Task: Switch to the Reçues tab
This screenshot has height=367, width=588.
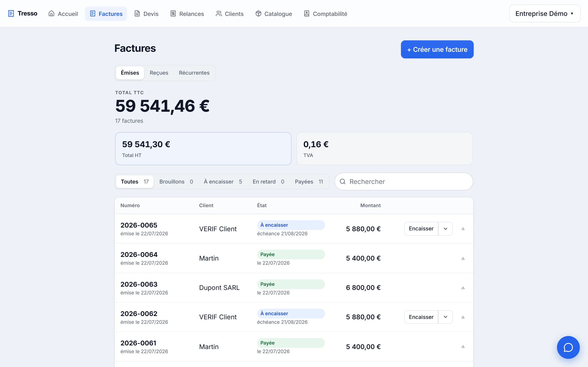Action: pyautogui.click(x=159, y=73)
